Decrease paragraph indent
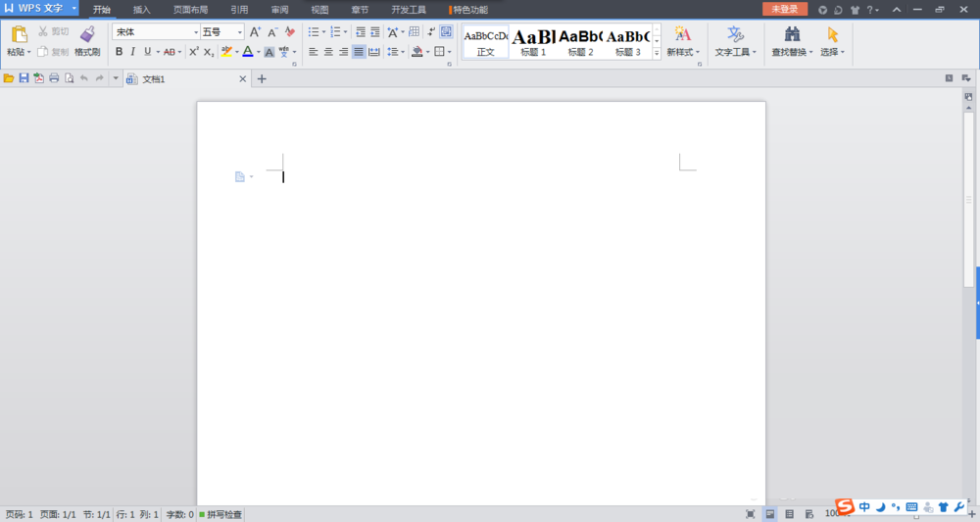 (x=361, y=32)
